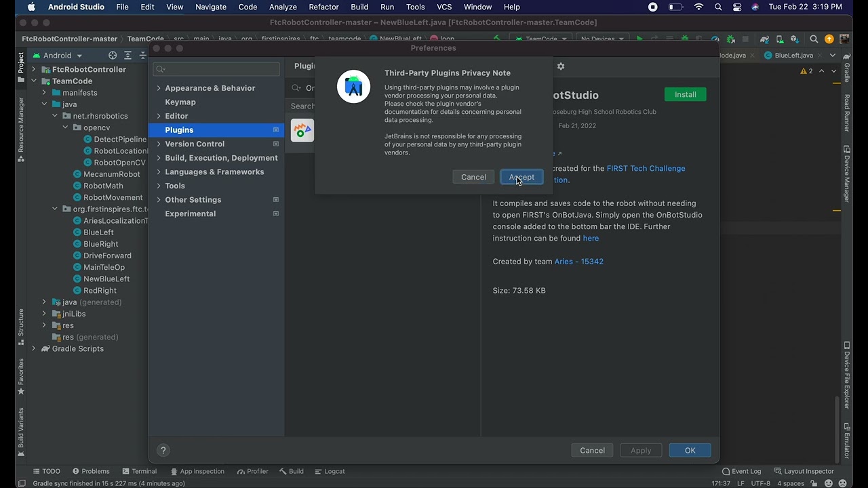Click the Preferences search field
Screen dimensions: 868x488
216,68
